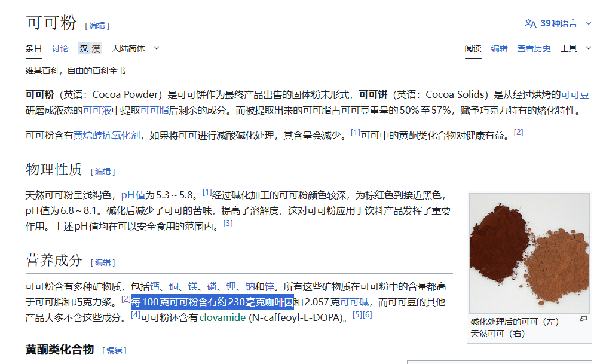
Task: Click the enlarge icon in image caption
Action: (583, 319)
